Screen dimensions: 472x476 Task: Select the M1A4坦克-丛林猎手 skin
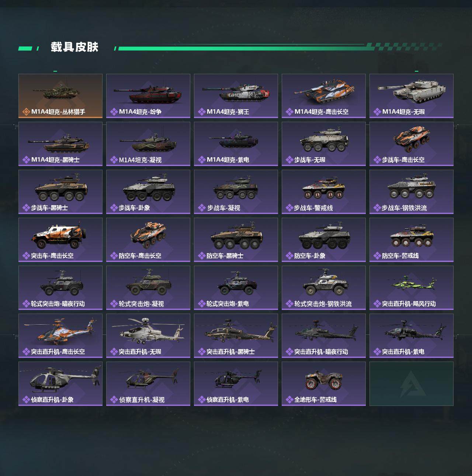(60, 96)
